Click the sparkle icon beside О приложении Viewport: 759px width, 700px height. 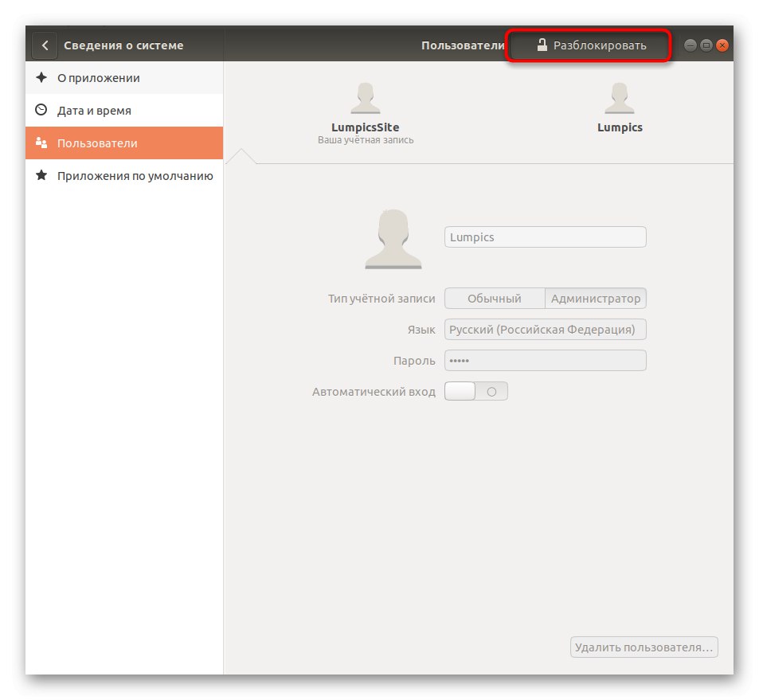tap(41, 77)
